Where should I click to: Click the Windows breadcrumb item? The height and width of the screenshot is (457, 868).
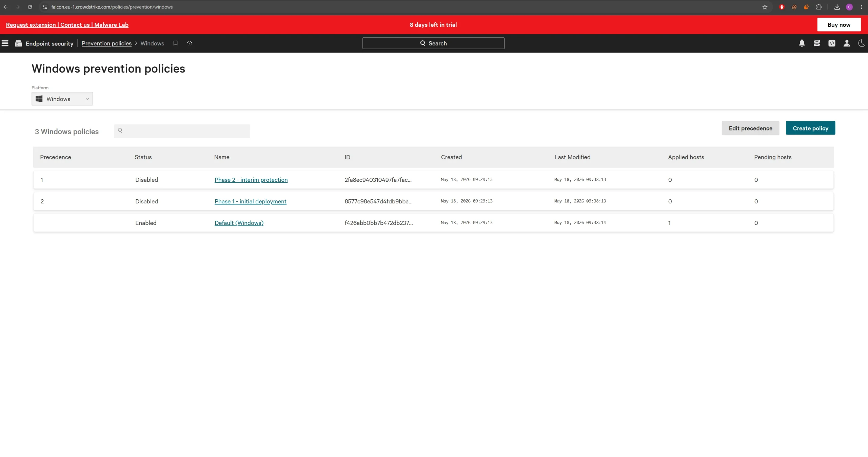152,43
